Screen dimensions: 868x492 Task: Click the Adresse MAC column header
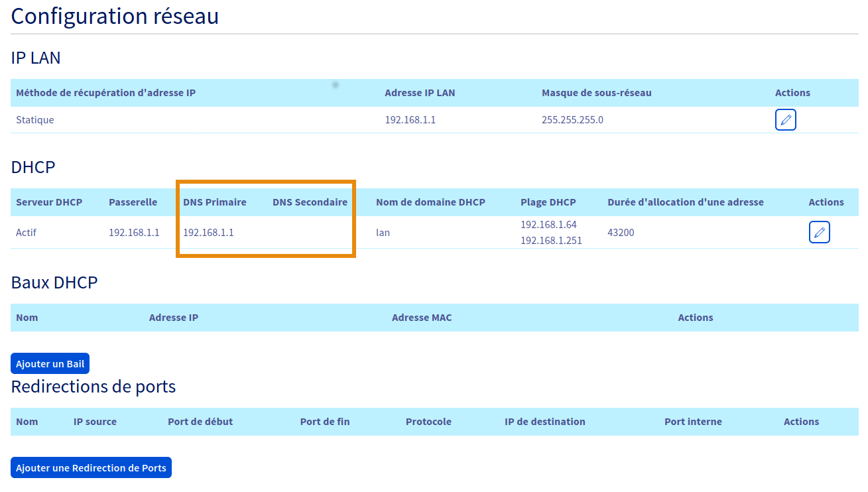point(422,318)
